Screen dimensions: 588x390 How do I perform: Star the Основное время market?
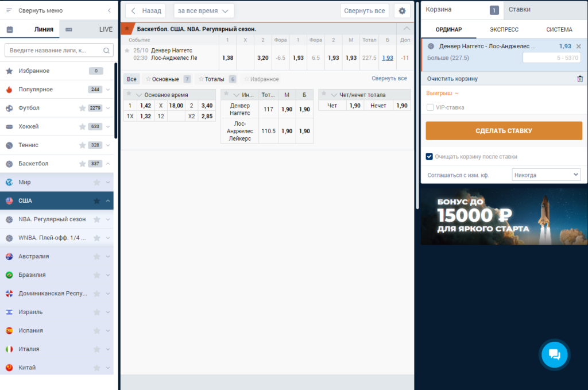tap(129, 94)
